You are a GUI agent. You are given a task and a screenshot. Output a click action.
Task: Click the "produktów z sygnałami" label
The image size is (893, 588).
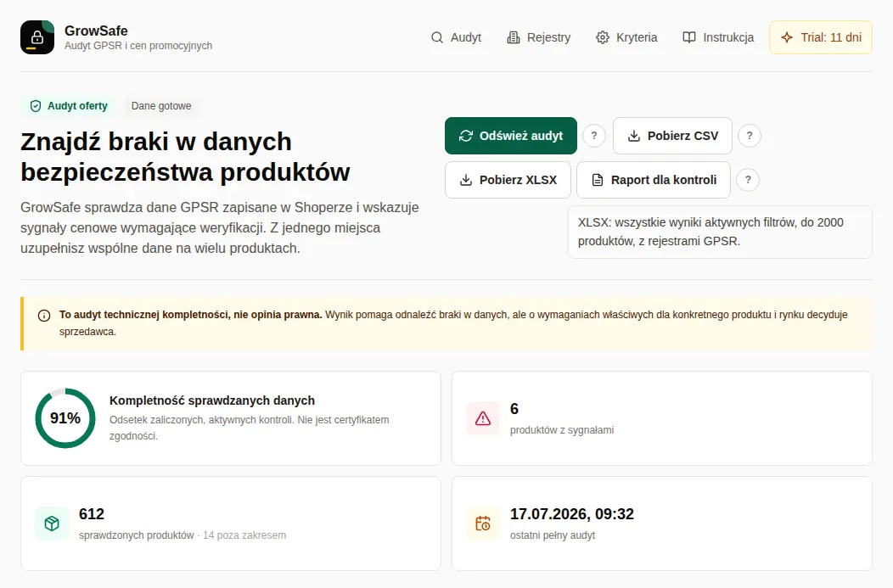[562, 430]
